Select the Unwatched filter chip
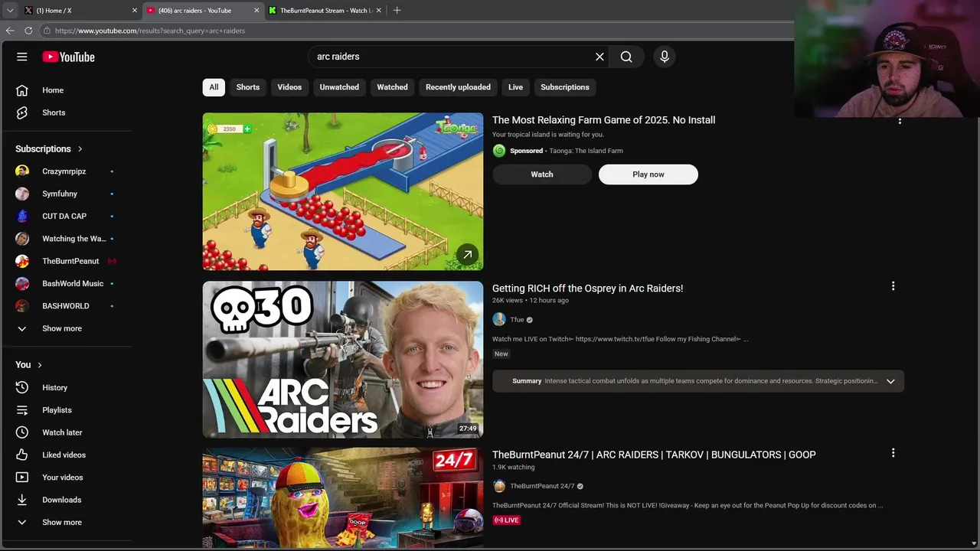 tap(339, 87)
